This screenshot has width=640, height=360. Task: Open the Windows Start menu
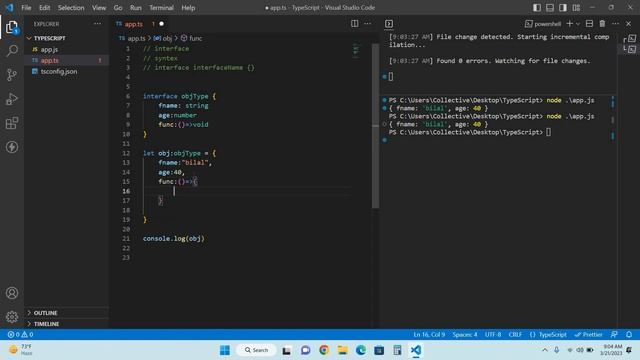click(x=225, y=350)
